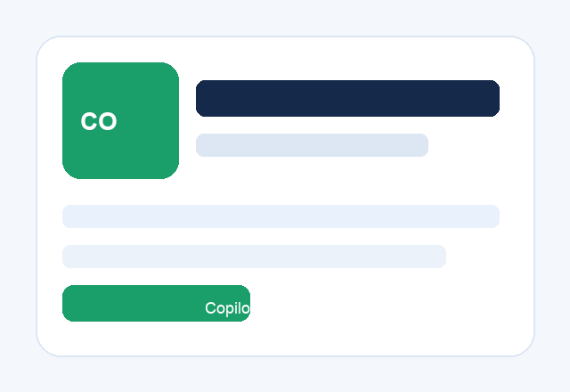Tap the rounded card's bottom border area
The height and width of the screenshot is (392, 570).
(285, 355)
